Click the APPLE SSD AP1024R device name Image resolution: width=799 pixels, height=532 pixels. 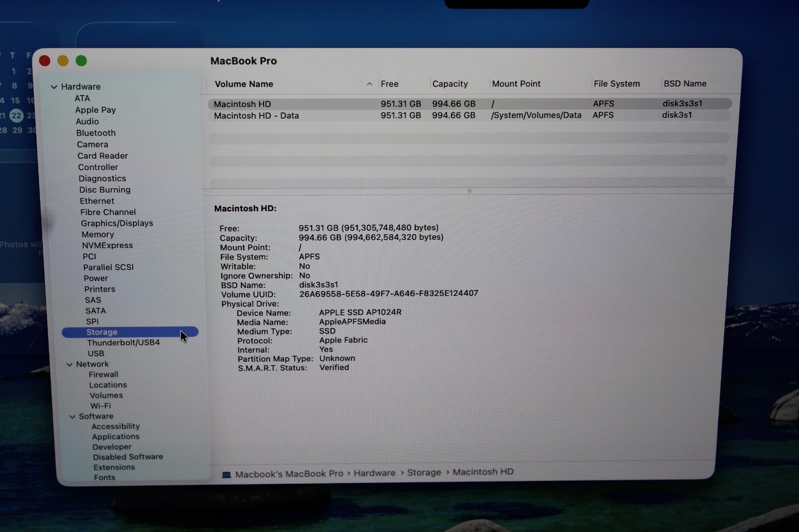[x=360, y=312]
